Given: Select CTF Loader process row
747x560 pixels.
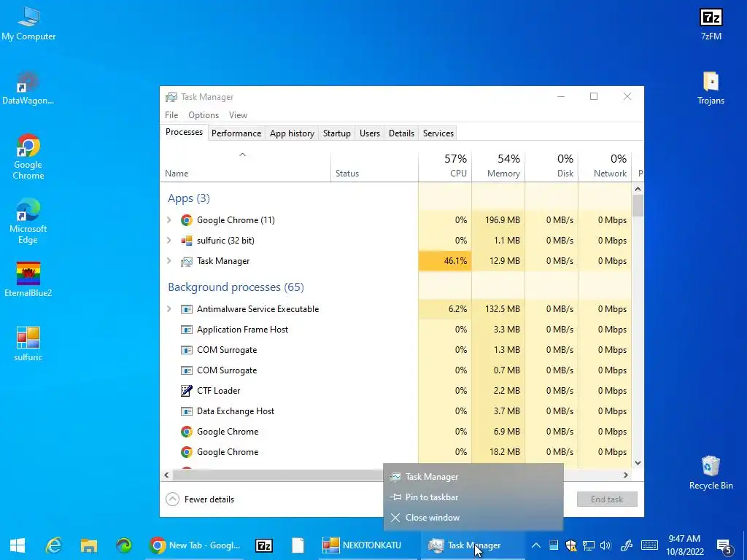Looking at the screenshot, I should point(396,391).
